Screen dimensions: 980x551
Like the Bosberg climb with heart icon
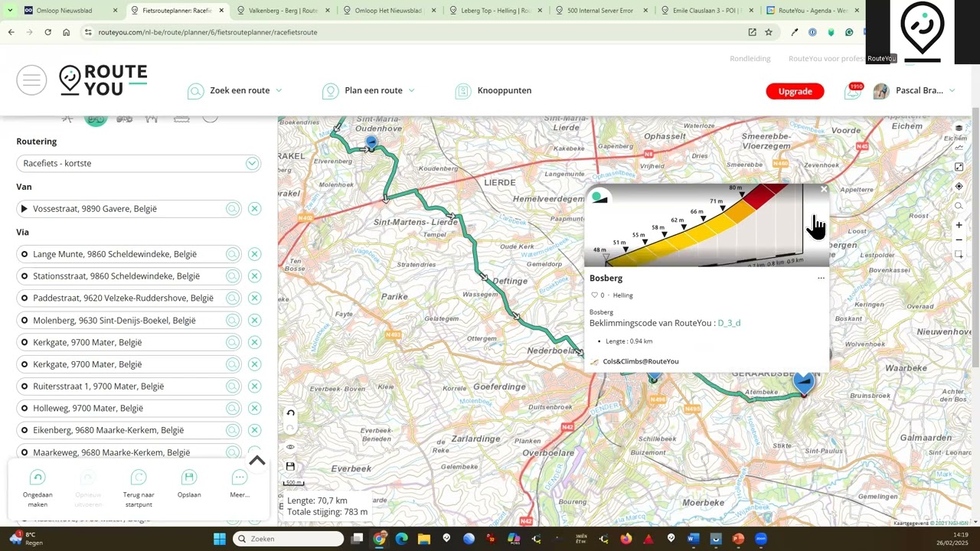click(594, 295)
